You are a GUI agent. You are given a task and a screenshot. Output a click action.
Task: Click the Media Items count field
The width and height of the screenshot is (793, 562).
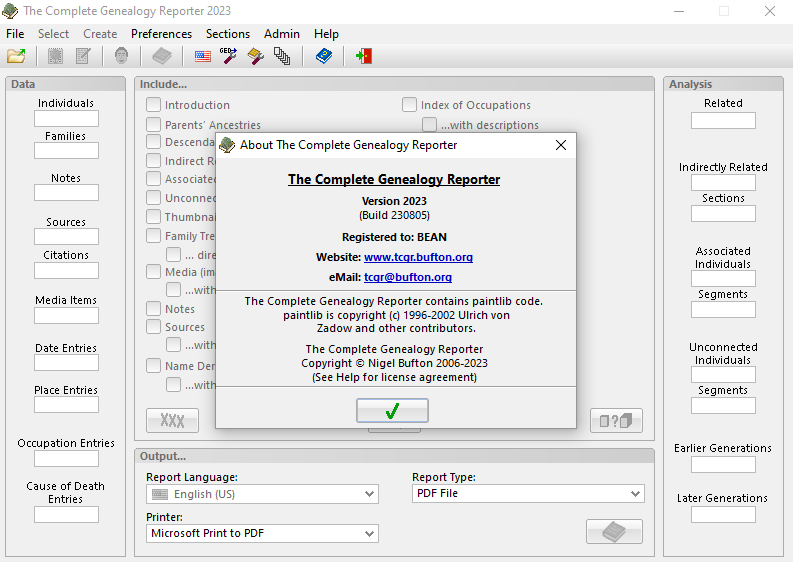pyautogui.click(x=66, y=316)
